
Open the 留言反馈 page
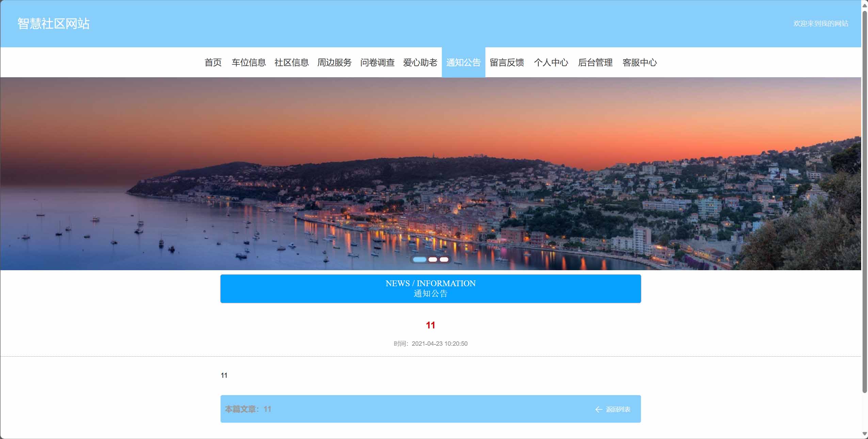click(507, 62)
